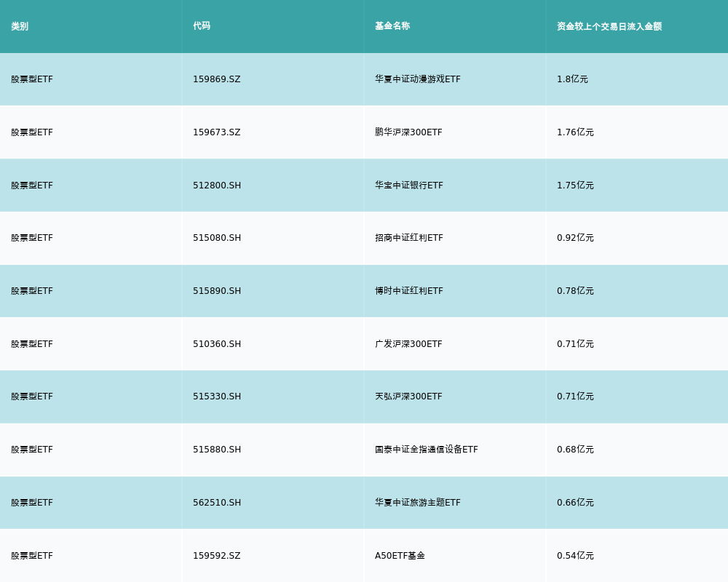
Task: Click the 类别 column header
Action: [x=20, y=26]
